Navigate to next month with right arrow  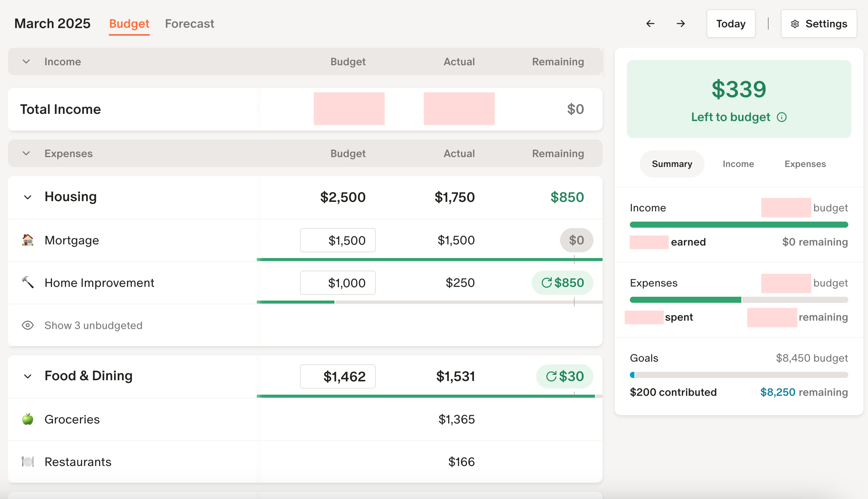(681, 24)
